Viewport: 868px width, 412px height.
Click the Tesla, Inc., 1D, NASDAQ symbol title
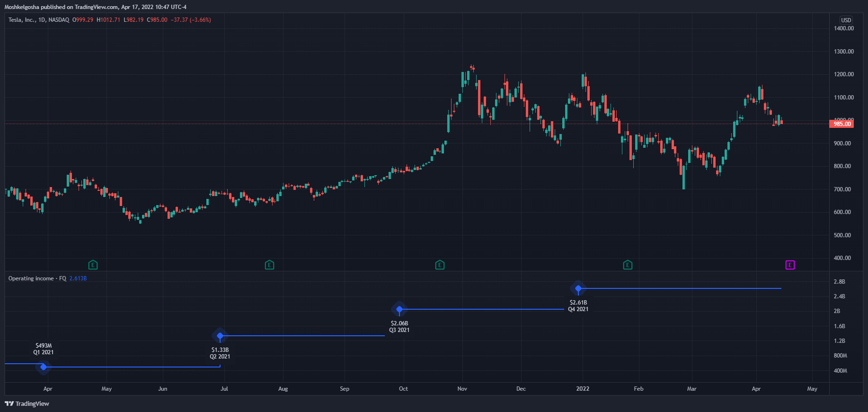39,20
